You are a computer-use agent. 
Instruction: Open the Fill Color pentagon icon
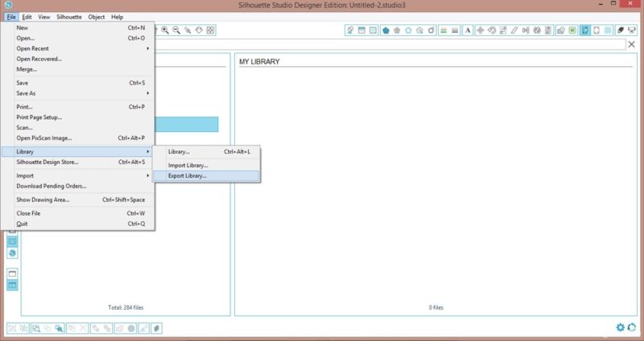[x=386, y=31]
